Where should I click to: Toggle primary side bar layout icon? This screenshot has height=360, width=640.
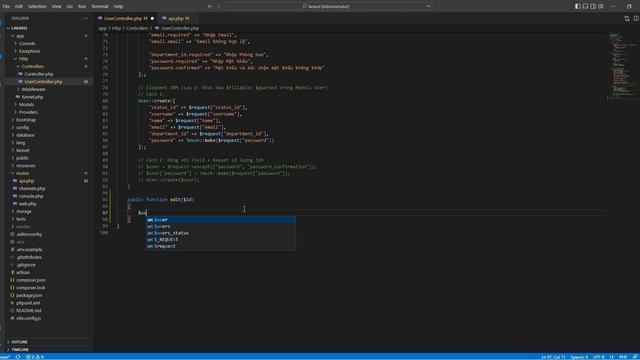click(x=578, y=7)
